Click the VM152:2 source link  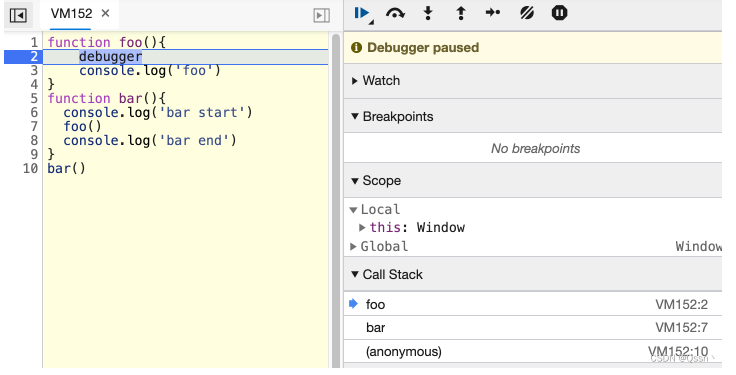click(682, 305)
